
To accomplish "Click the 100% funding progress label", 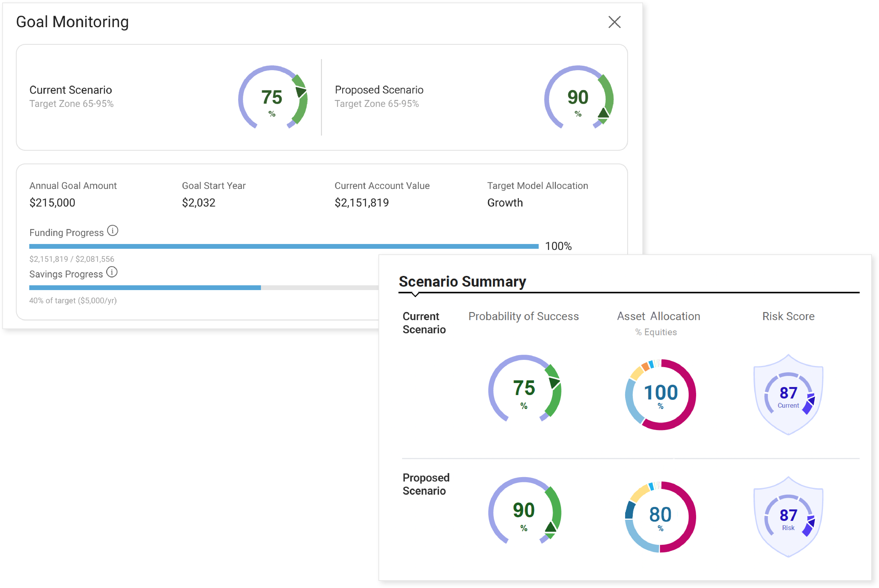I will 558,246.
